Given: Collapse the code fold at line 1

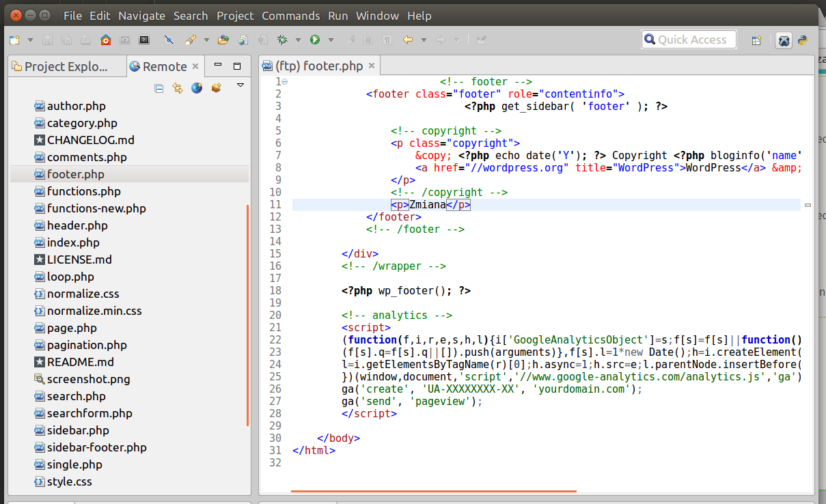Looking at the screenshot, I should (284, 82).
